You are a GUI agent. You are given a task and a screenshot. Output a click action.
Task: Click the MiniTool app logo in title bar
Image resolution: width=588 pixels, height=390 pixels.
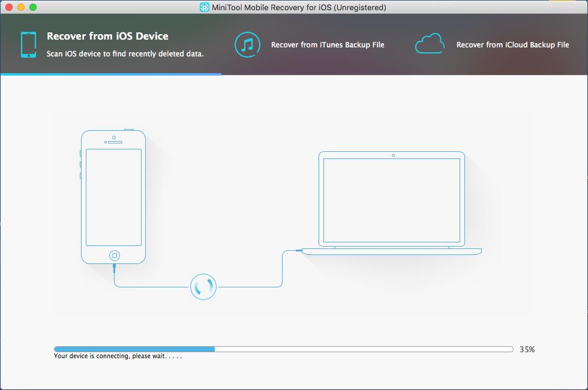click(x=205, y=7)
